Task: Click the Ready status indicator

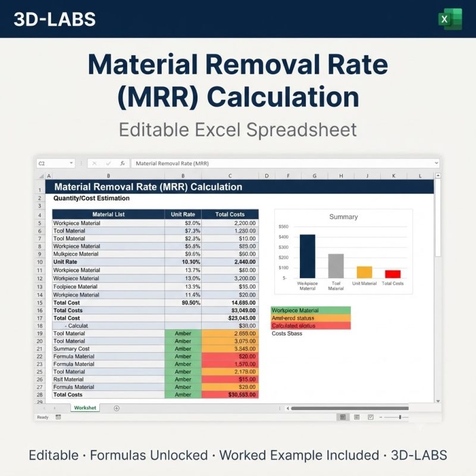Action: tap(42, 418)
